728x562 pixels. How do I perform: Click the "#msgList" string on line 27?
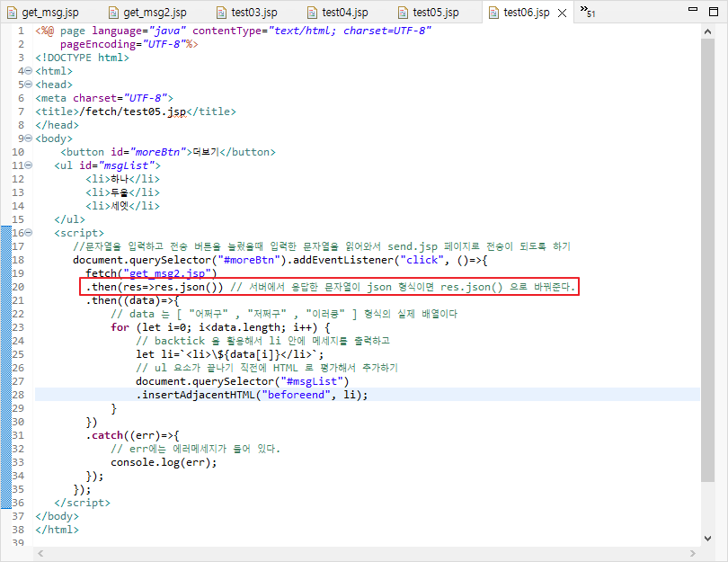(x=312, y=381)
